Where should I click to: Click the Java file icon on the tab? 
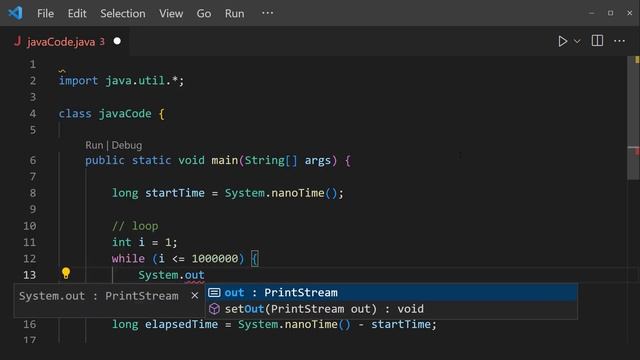[17, 41]
